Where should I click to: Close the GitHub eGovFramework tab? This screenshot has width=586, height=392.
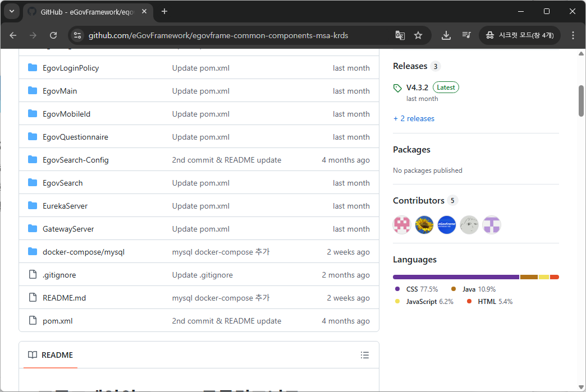(x=144, y=12)
